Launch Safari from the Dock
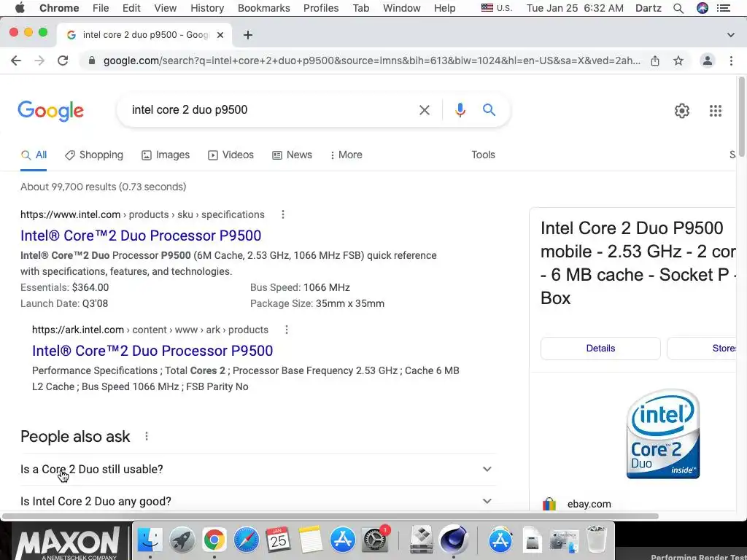 tap(247, 540)
